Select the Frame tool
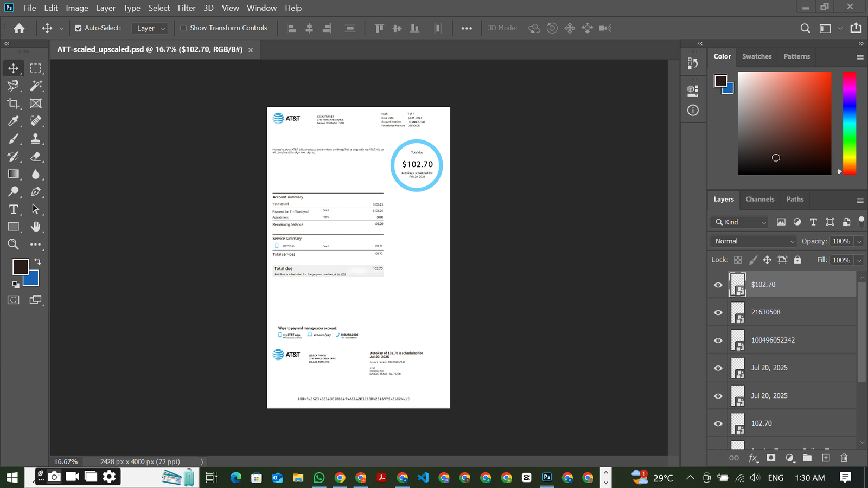The width and height of the screenshot is (868, 488). tap(36, 103)
